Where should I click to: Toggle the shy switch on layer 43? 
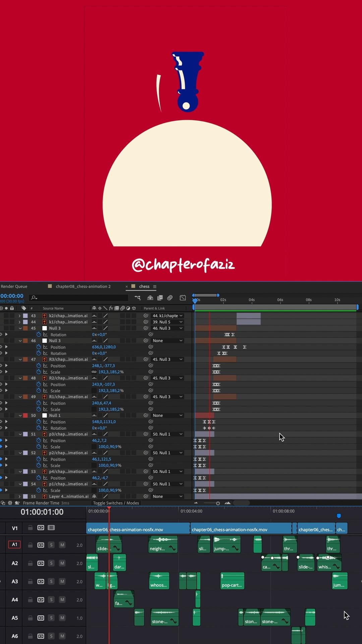coord(94,316)
